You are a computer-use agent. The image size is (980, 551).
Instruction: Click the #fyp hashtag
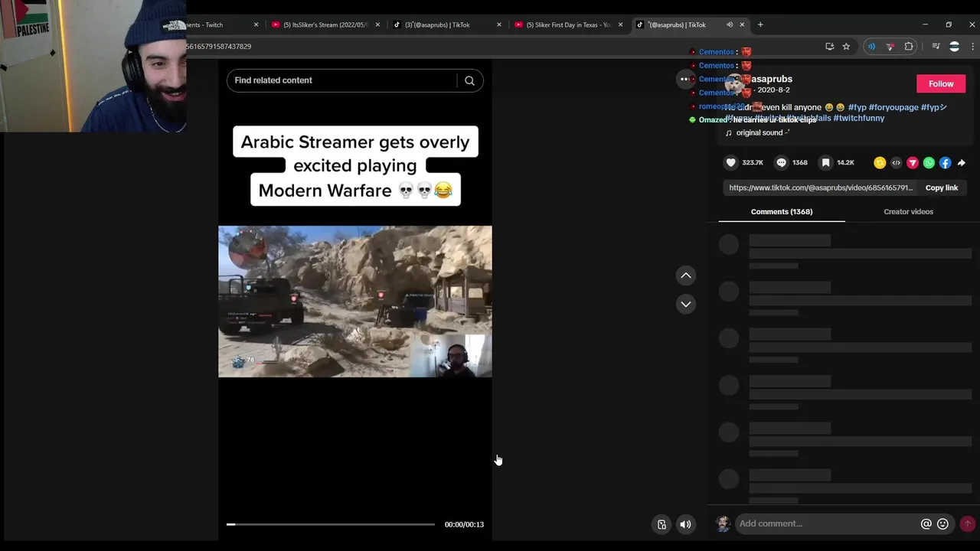(x=857, y=107)
